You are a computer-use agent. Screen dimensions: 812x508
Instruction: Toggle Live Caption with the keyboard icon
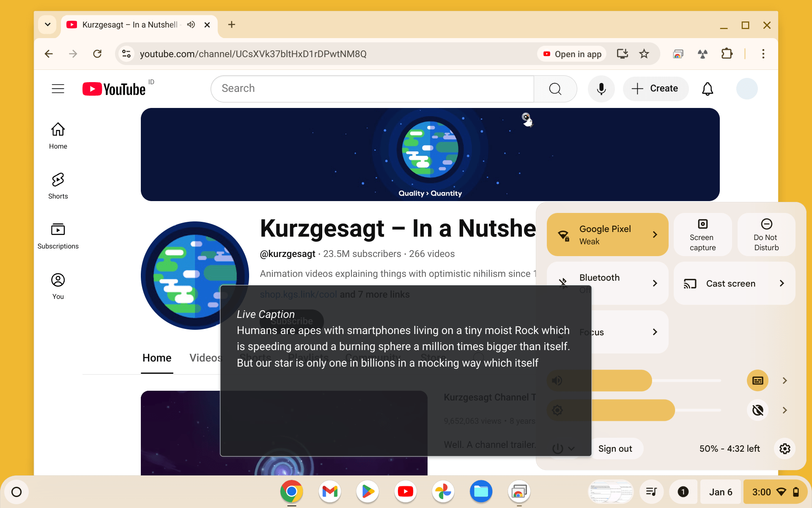click(x=757, y=380)
